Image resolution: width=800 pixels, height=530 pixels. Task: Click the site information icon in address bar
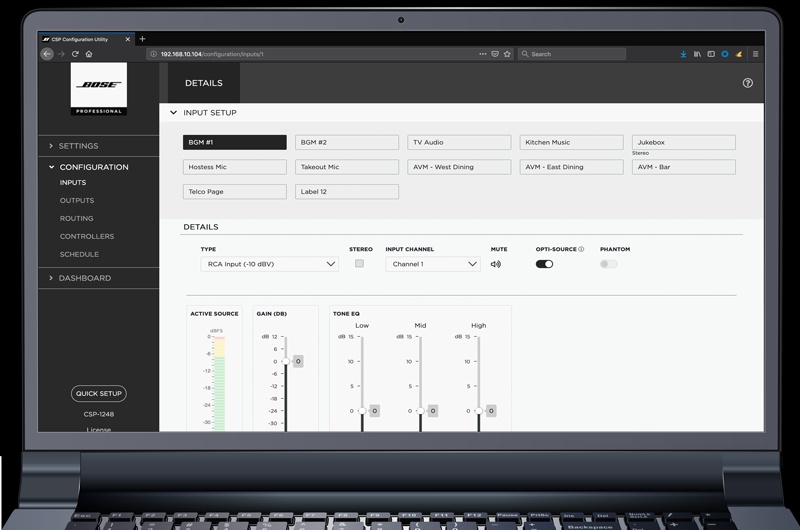point(153,54)
